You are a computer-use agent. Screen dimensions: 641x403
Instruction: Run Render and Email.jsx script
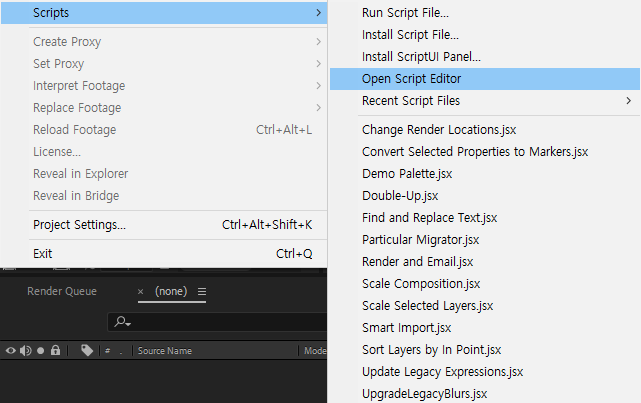pyautogui.click(x=485, y=262)
